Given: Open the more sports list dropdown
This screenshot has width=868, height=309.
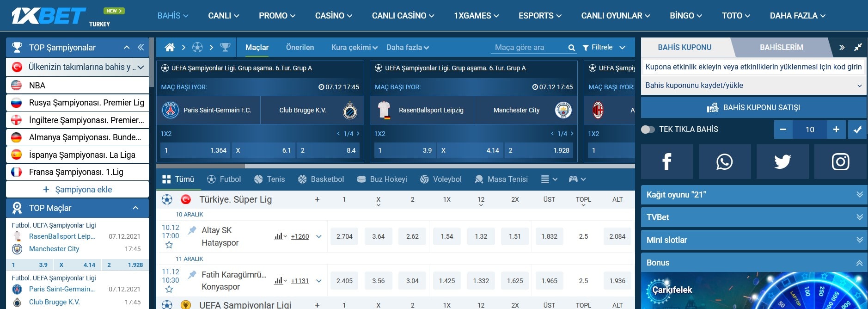Looking at the screenshot, I should 549,179.
